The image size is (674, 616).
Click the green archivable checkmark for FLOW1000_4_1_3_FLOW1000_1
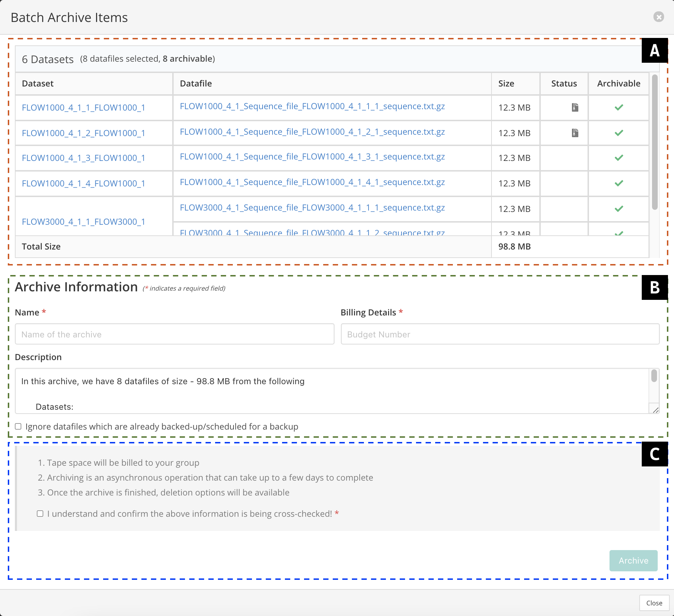pos(619,158)
